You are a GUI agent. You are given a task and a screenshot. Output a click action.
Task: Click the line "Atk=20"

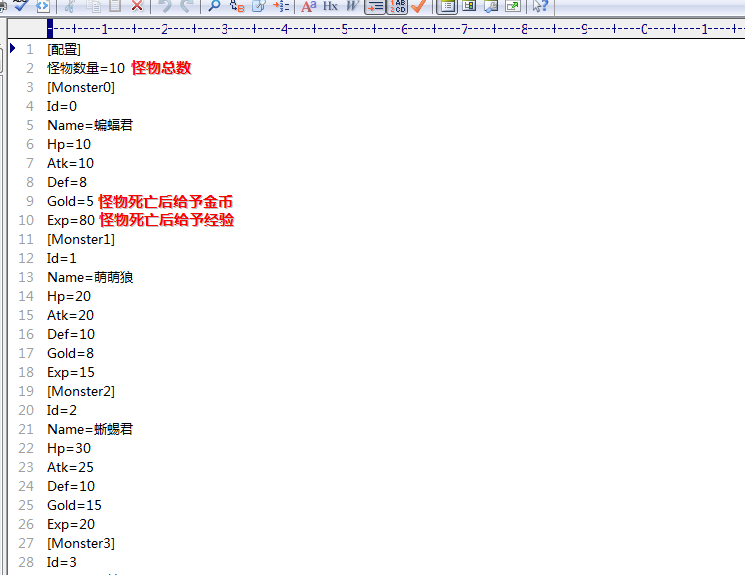coord(70,315)
